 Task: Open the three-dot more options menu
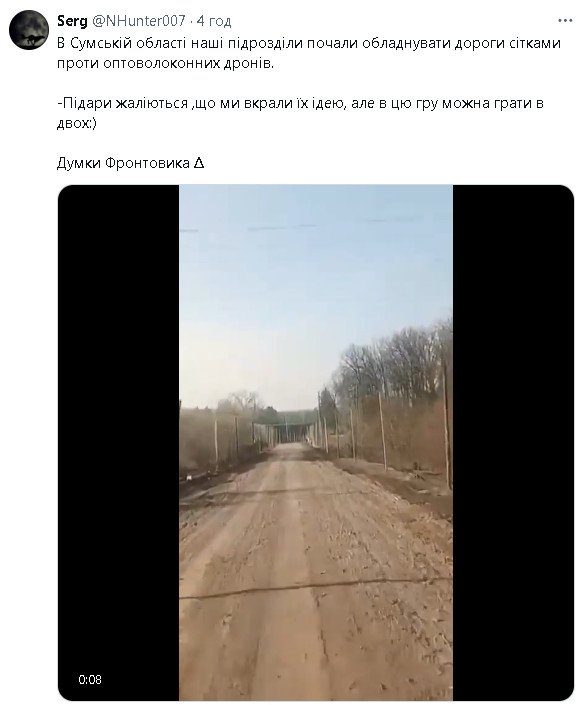tap(565, 21)
